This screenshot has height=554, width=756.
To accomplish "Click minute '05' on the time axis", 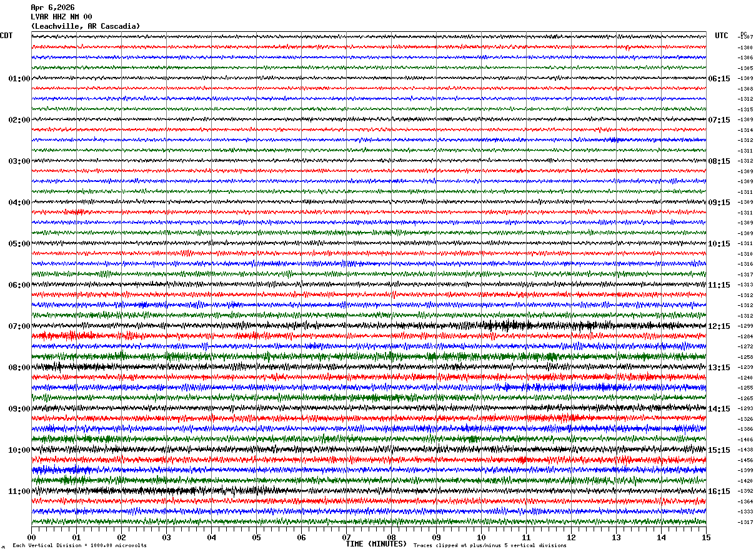I will coord(256,537).
